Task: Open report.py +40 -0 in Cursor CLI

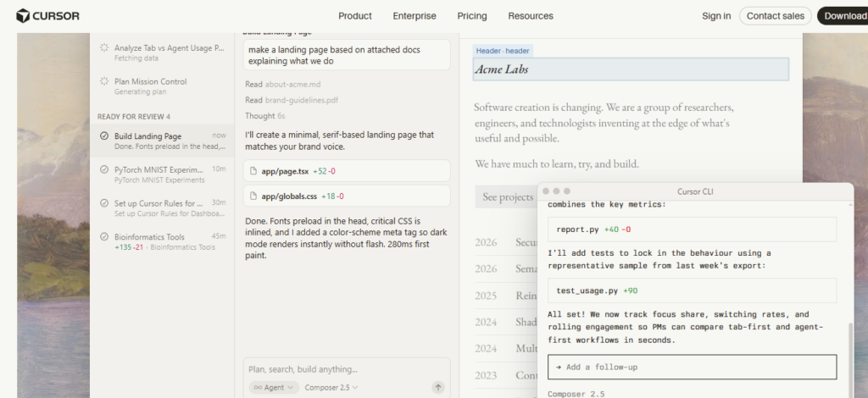Action: tap(692, 229)
